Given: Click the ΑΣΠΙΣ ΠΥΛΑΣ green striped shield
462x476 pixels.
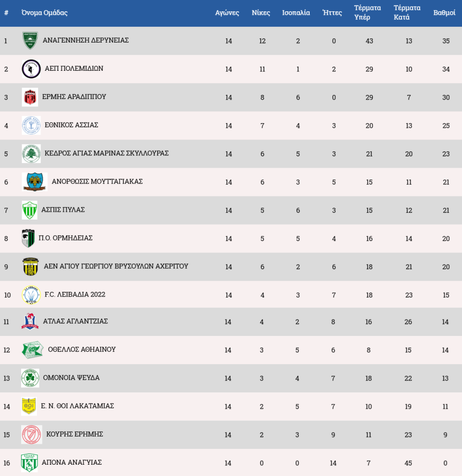Looking at the screenshot, I should coord(29,210).
